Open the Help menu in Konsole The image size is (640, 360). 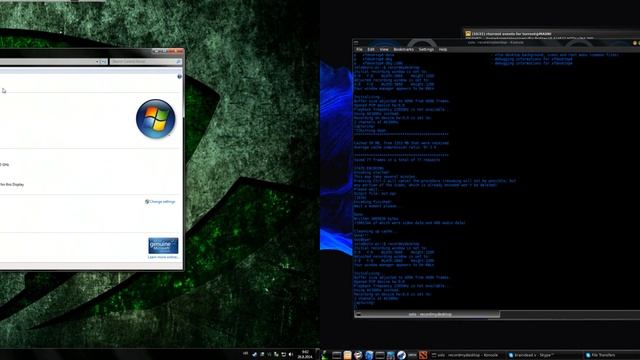point(443,49)
